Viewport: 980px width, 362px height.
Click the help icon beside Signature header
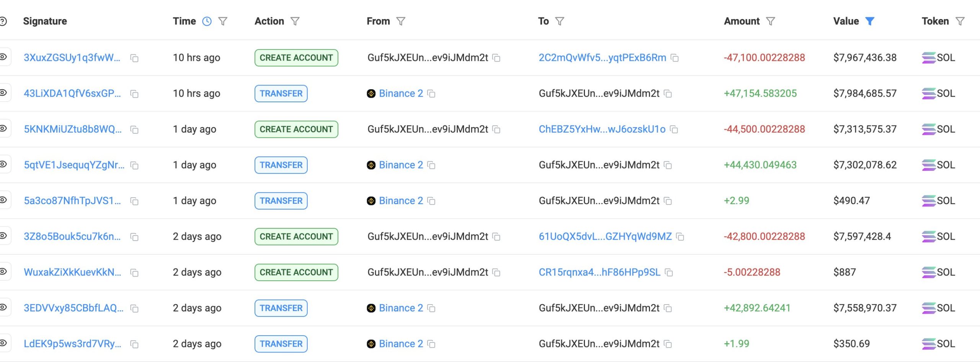(3, 21)
